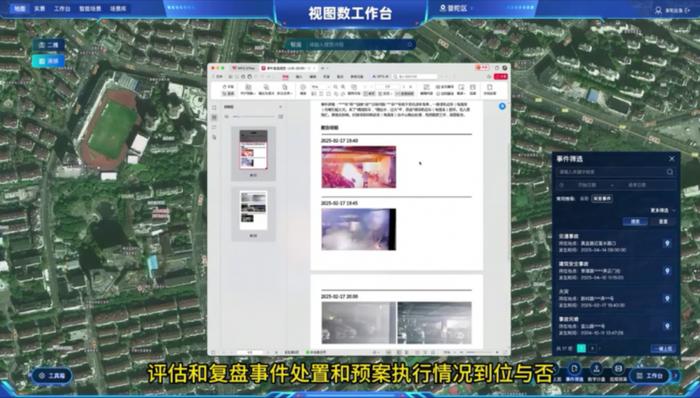Expand the 更多筛选 options
Image resolution: width=700 pixels, height=398 pixels.
663,210
